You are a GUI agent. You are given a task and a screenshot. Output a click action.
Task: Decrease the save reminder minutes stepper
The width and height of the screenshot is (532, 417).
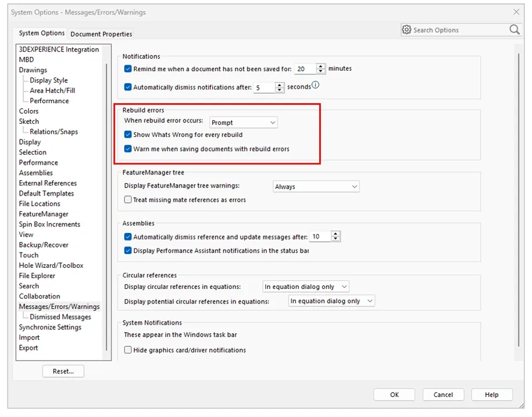point(321,72)
